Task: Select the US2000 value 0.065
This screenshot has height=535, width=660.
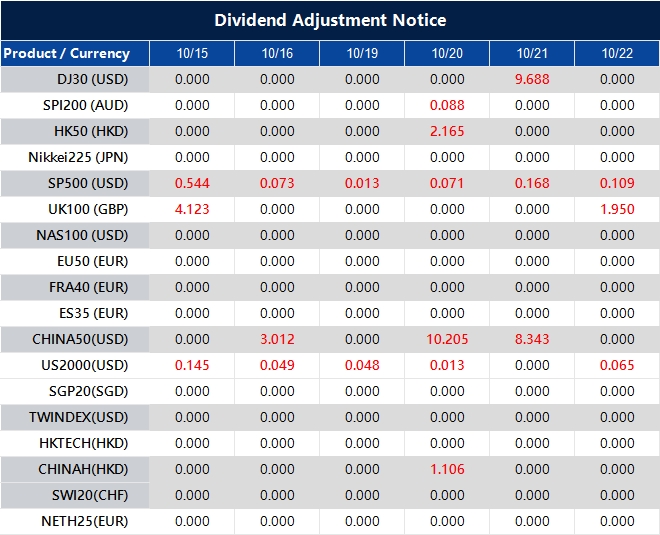Action: coord(617,365)
